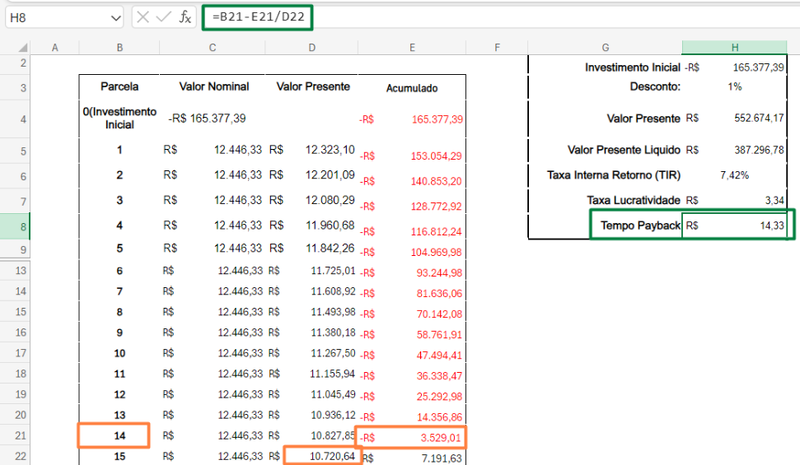Select the 0(Investimento Inicial) cell

(x=119, y=118)
